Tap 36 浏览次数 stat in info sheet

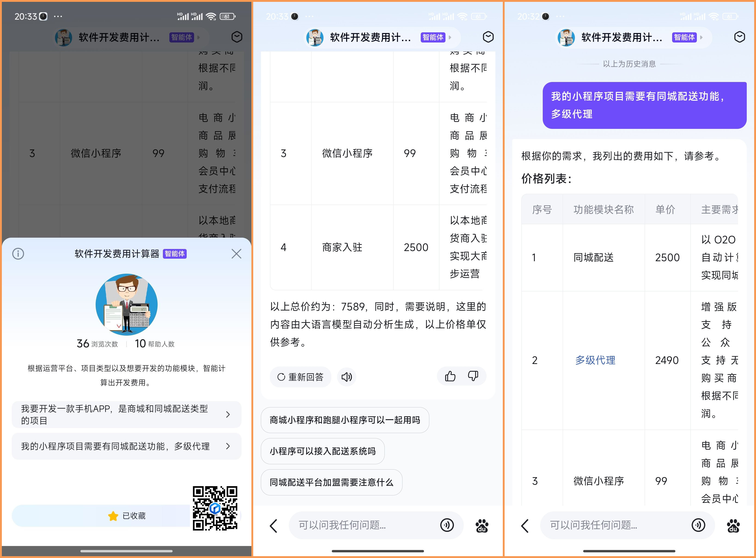97,343
